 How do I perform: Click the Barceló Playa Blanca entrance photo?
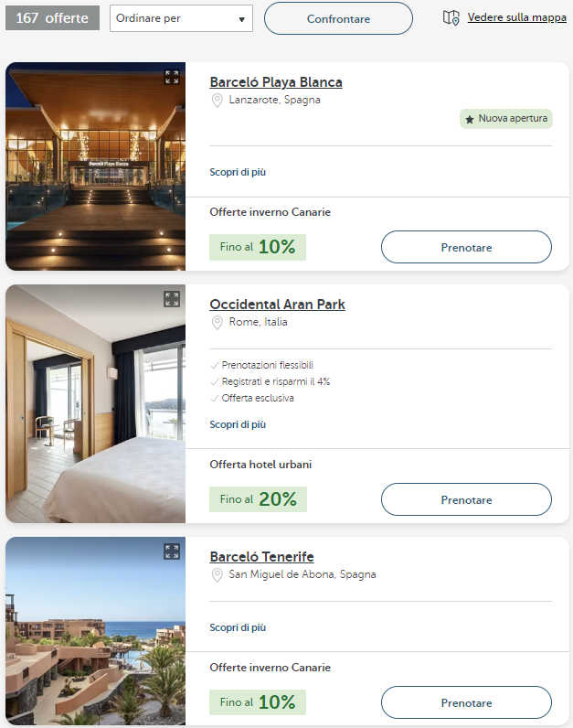(95, 174)
